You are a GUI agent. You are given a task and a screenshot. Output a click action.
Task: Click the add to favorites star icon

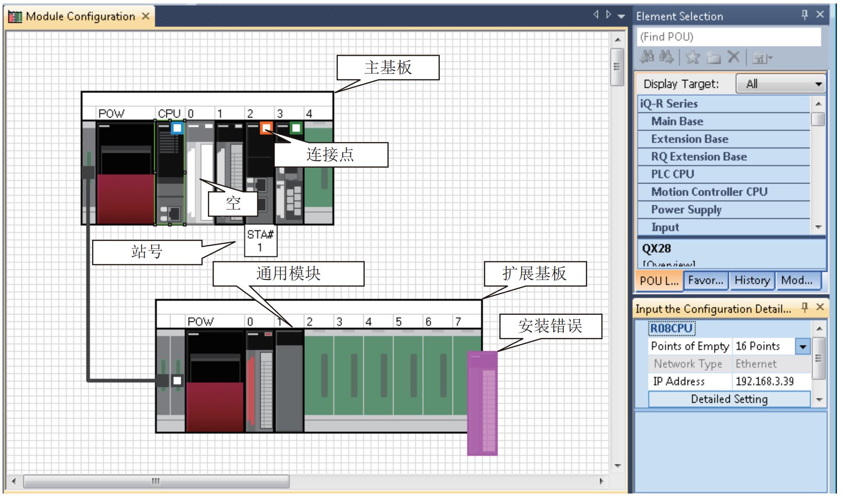pyautogui.click(x=692, y=57)
